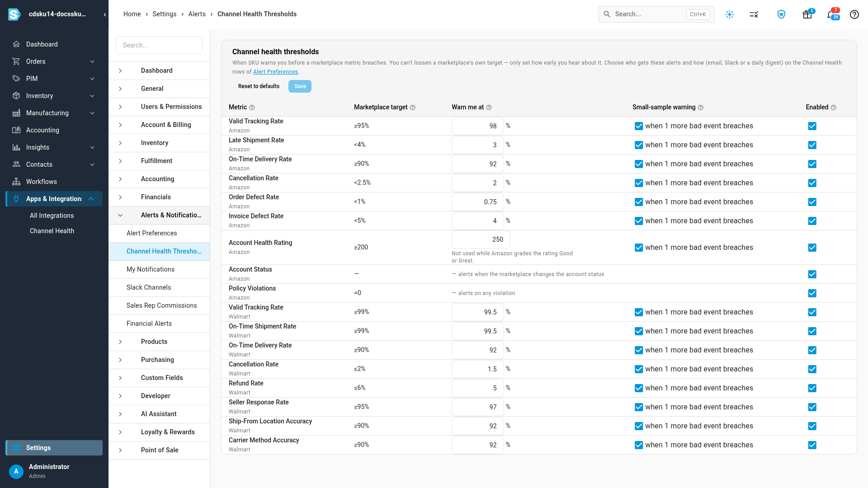
Task: Click the help icon beside Small-sample warning
Action: (x=701, y=108)
